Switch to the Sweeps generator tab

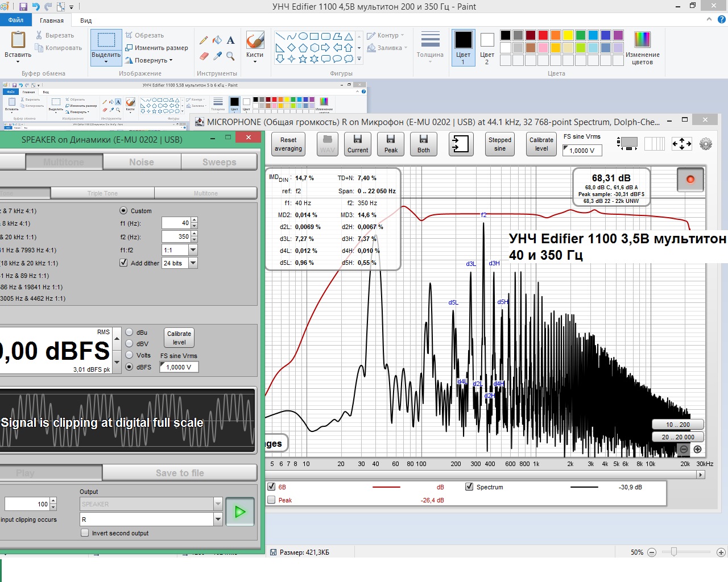(219, 162)
